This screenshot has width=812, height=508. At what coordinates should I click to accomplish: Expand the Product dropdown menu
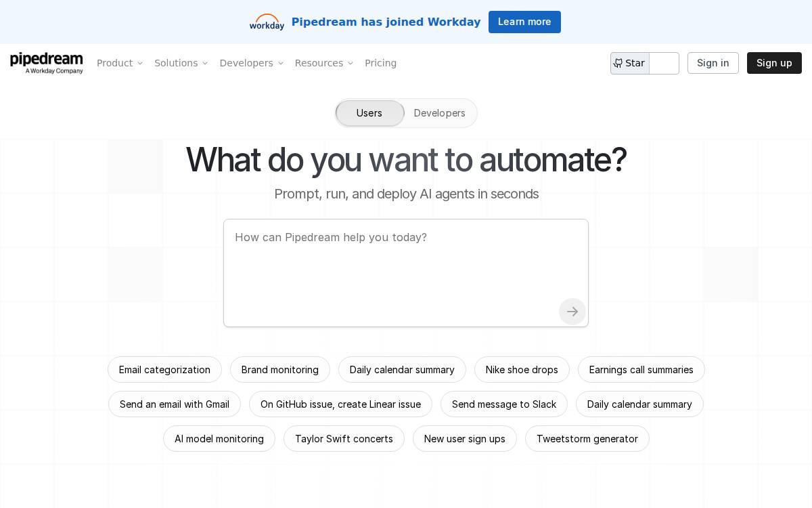point(120,63)
